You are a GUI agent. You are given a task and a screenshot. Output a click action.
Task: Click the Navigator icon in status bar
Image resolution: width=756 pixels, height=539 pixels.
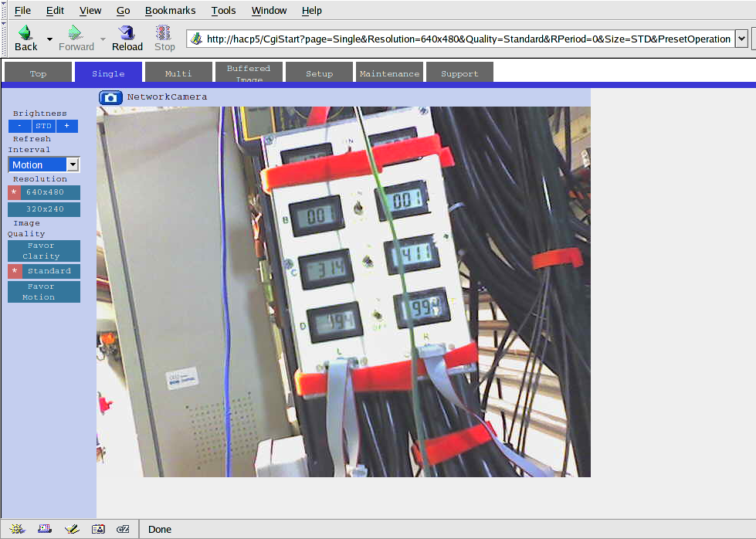click(17, 529)
